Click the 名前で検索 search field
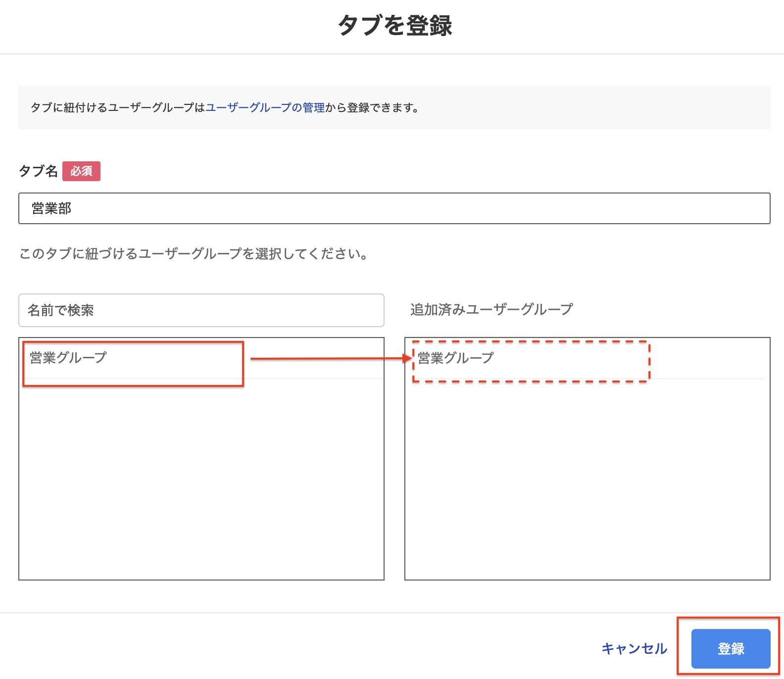 (x=201, y=310)
